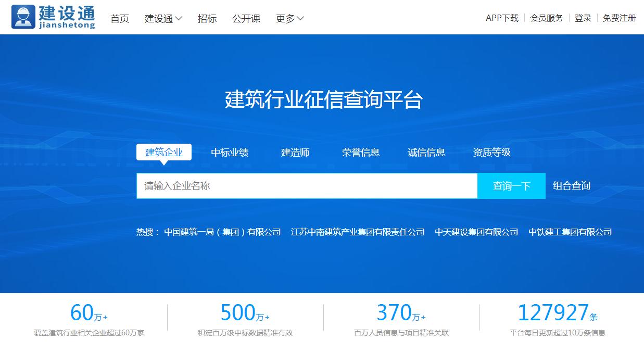Screen dimensions: 644x352
Task: Open 组合查询 combined search
Action: pyautogui.click(x=572, y=185)
